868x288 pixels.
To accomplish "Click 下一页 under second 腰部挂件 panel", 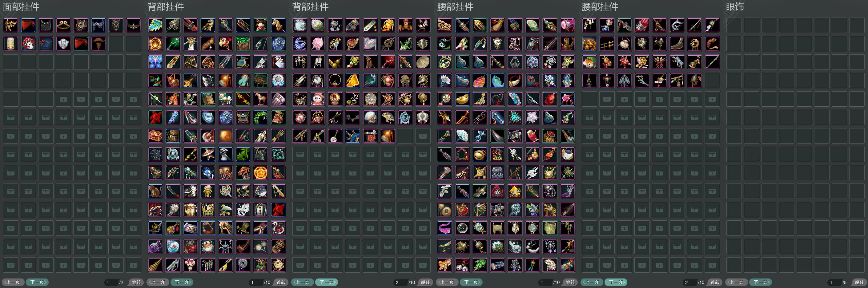I will click(616, 282).
